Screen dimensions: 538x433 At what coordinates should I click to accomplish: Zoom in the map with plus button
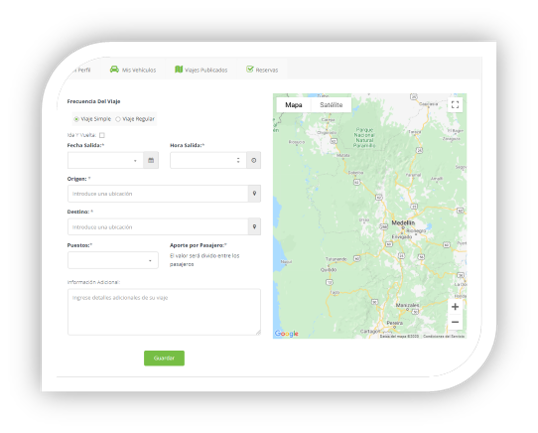(x=455, y=307)
